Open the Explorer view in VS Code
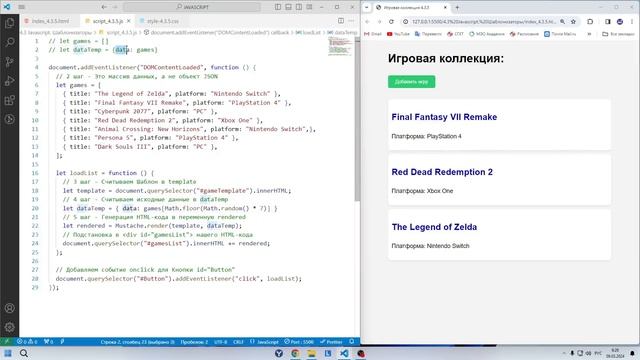This screenshot has height=360, width=640. point(9,23)
